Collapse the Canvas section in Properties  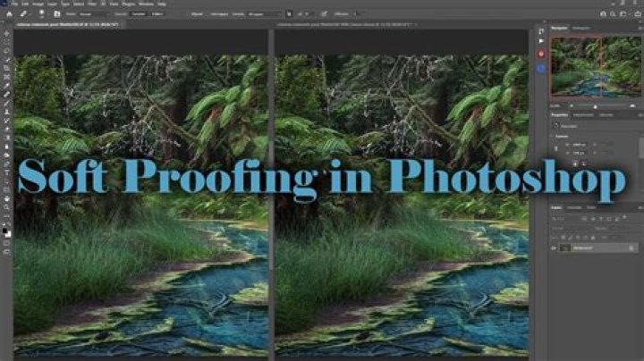click(552, 136)
